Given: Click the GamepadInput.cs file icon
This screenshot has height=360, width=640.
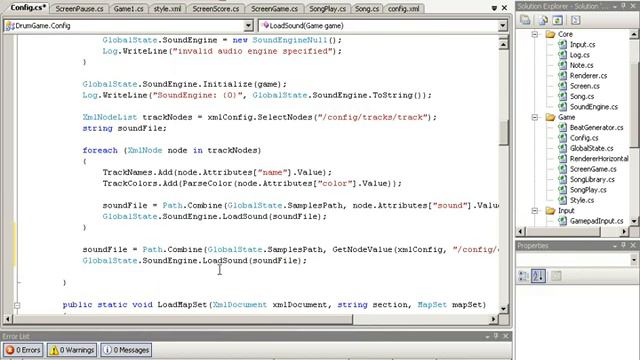Looking at the screenshot, I should [x=562, y=221].
